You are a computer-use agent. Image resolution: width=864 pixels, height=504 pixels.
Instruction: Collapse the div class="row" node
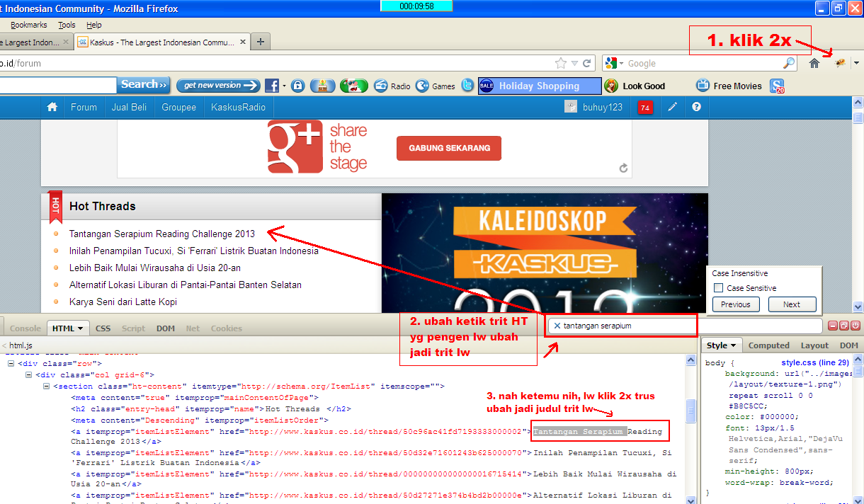(11, 364)
